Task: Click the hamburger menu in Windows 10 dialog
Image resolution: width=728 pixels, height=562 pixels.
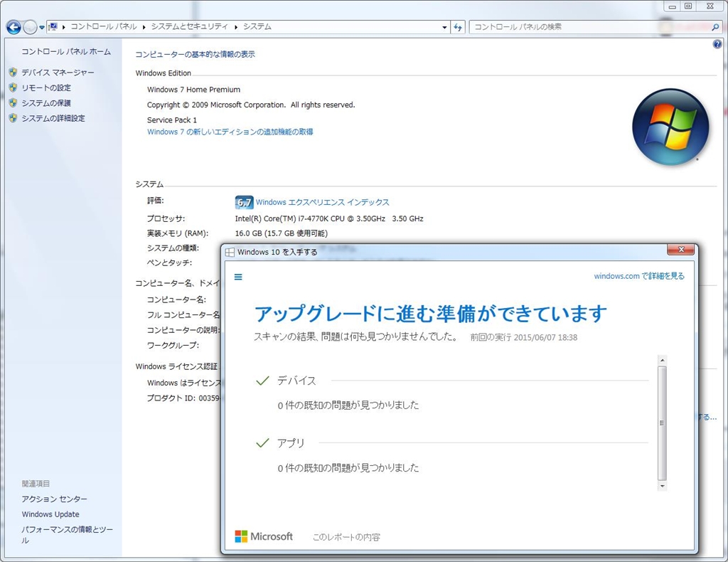Action: [x=238, y=277]
